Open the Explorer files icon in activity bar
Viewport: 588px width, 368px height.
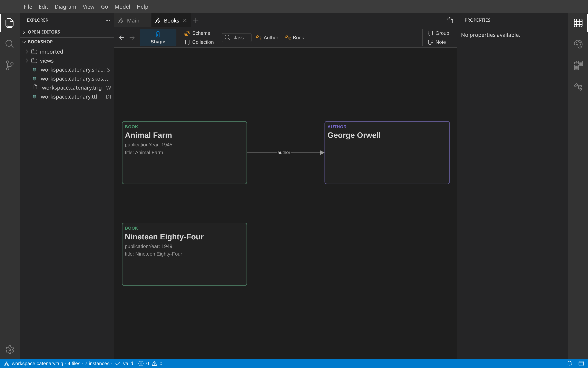point(9,23)
